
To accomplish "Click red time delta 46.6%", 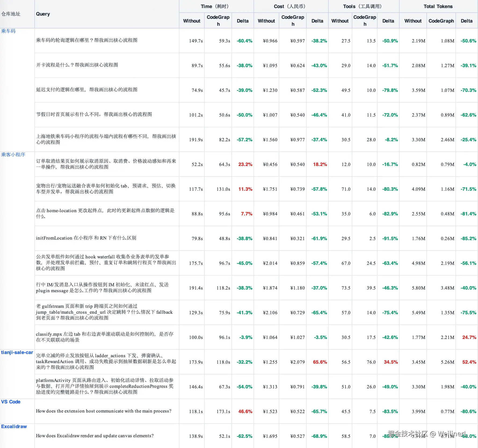I will [x=245, y=411].
